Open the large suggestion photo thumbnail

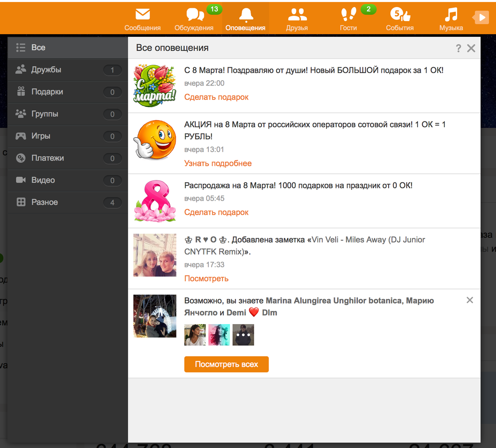click(155, 316)
